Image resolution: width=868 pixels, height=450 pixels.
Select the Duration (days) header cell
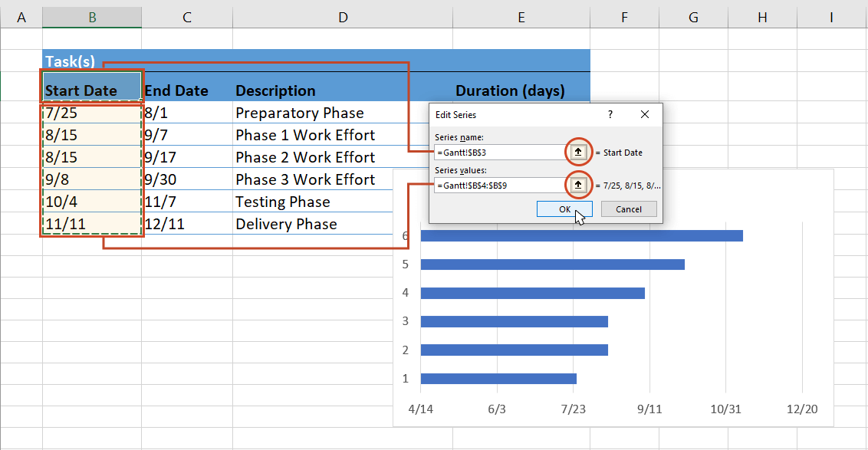(510, 90)
